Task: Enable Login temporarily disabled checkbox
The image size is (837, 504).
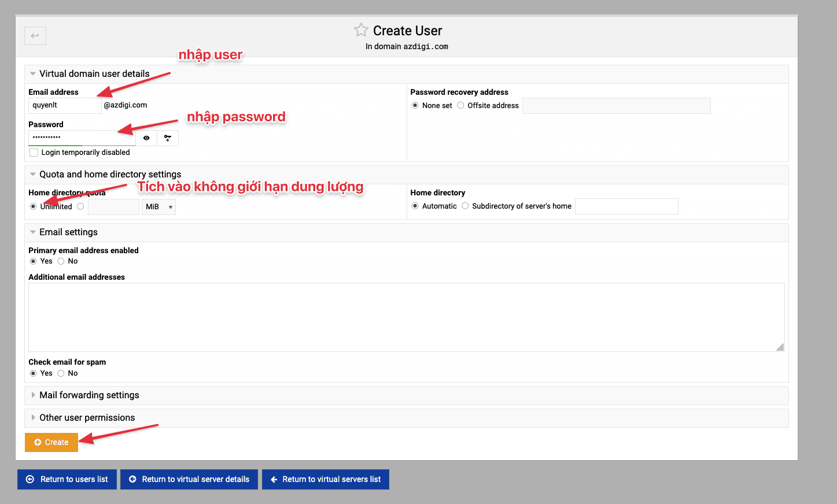Action: [x=34, y=153]
